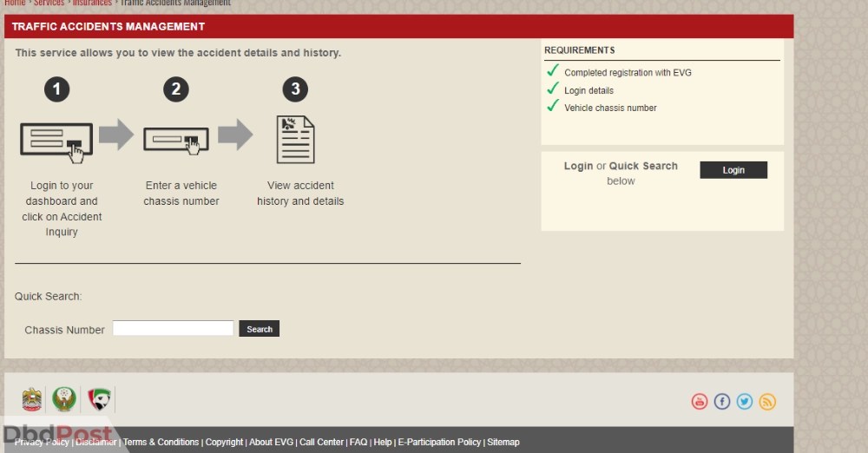Open the RSS feed icon

click(x=767, y=402)
